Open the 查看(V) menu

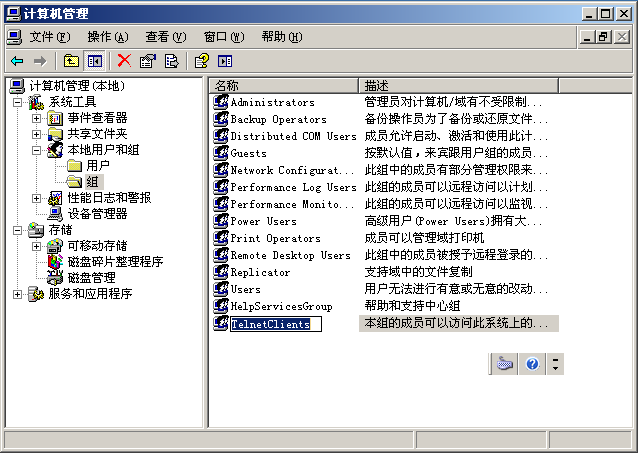166,37
